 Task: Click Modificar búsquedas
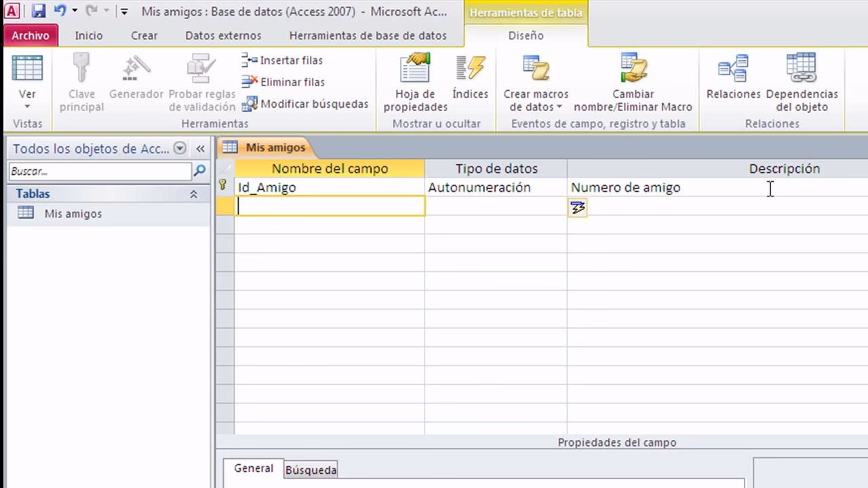305,104
